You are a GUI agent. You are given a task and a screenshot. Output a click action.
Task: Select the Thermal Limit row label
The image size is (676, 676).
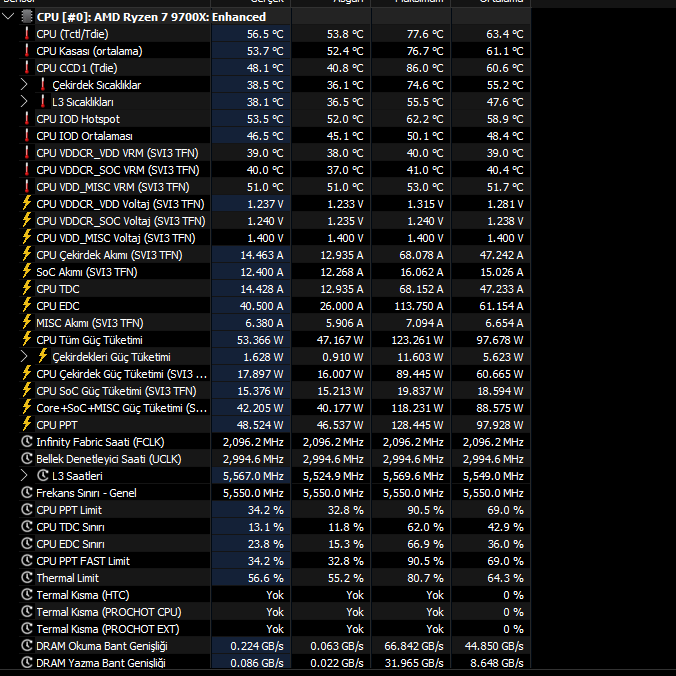pyautogui.click(x=68, y=578)
